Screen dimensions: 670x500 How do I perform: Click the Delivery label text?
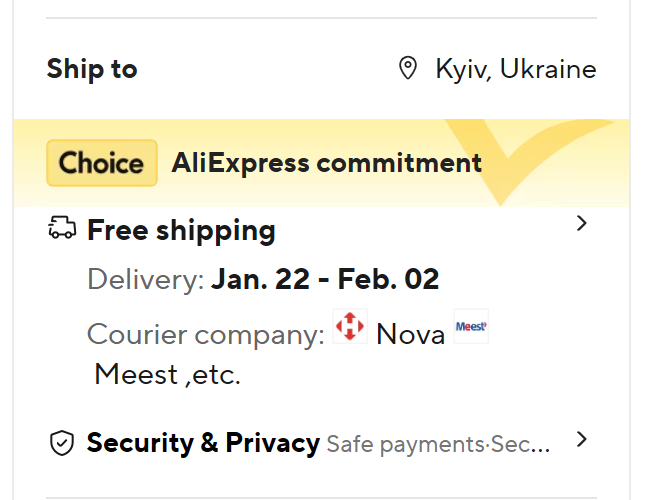point(145,279)
